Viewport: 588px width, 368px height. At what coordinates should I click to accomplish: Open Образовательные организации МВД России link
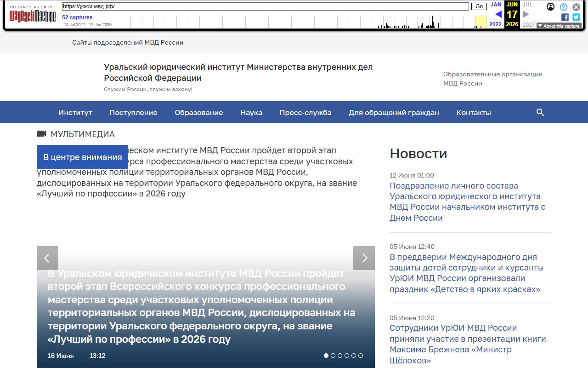tap(493, 79)
